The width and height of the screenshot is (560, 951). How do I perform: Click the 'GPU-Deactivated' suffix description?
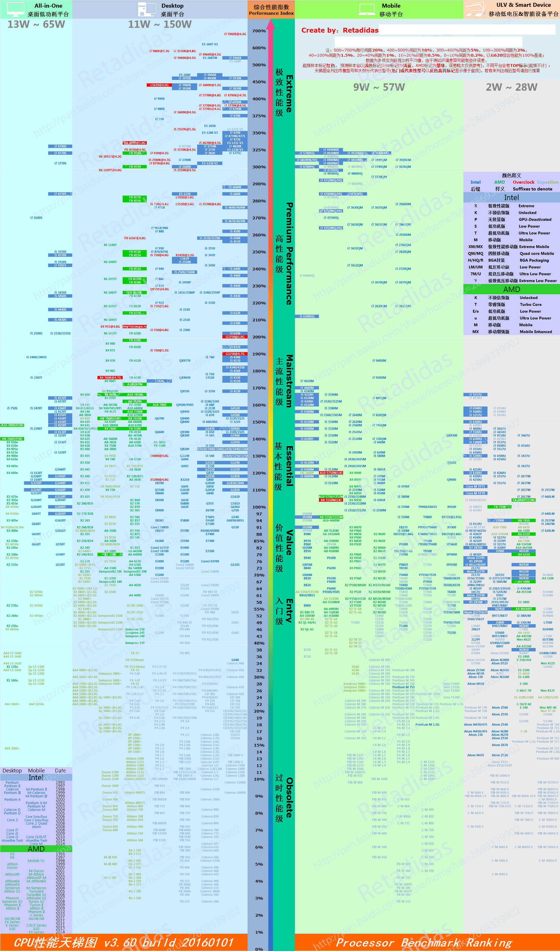coord(535,219)
